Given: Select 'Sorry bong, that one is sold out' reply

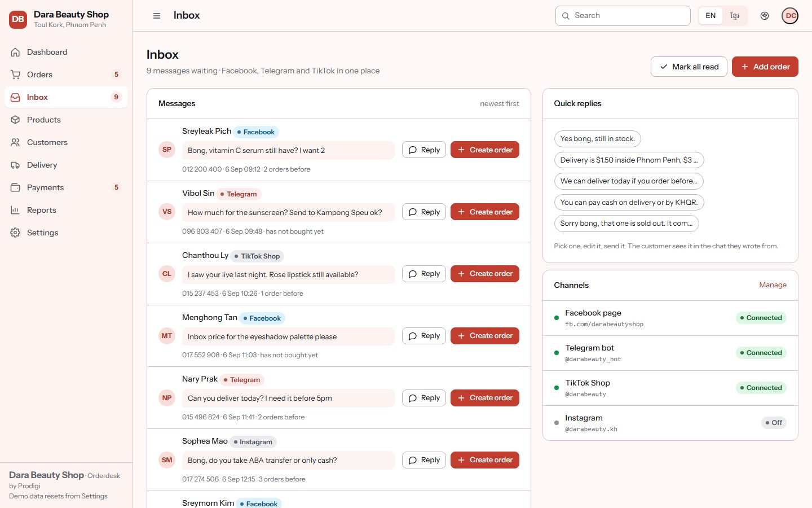Looking at the screenshot, I should 626,224.
